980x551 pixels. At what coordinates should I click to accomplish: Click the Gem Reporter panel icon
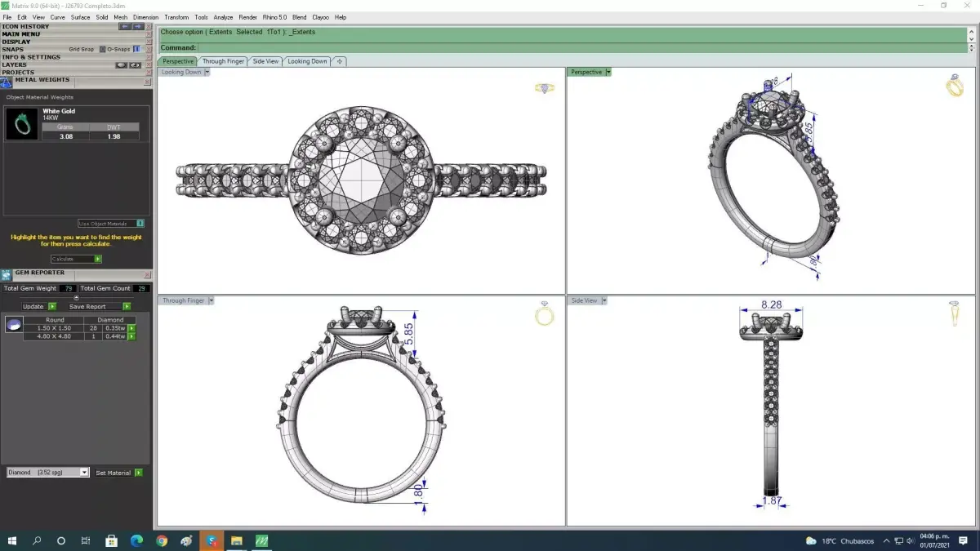click(x=8, y=273)
